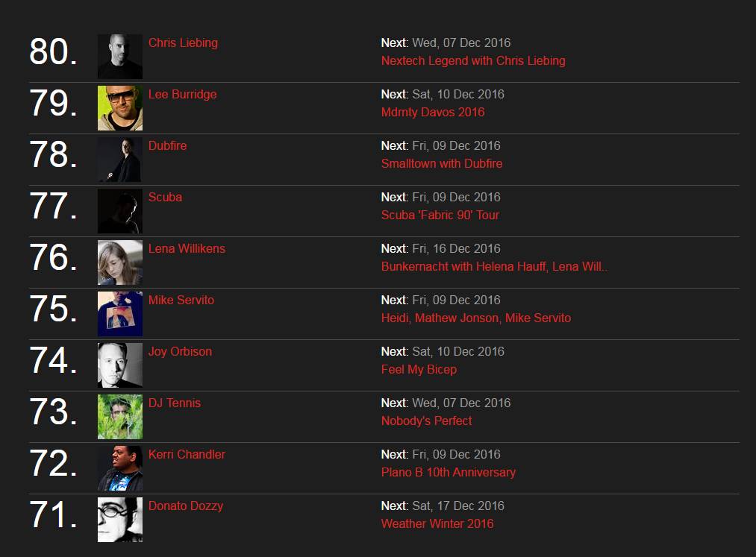
Task: Open Weather Winter 2016 event link
Action: pyautogui.click(x=437, y=524)
